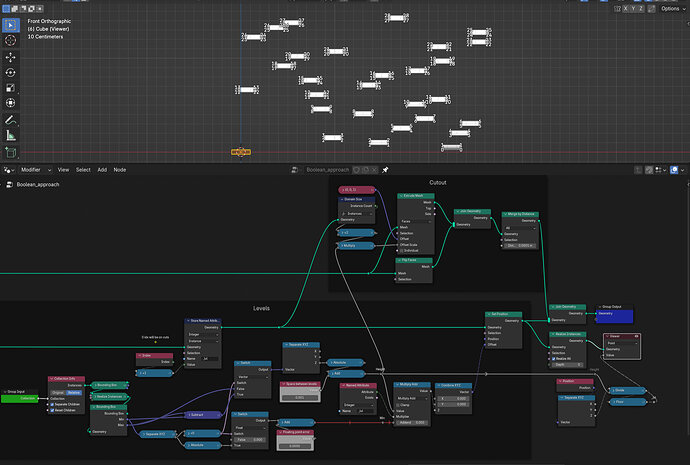Image resolution: width=690 pixels, height=465 pixels.
Task: Expand the collapsed Subtract node
Action: (190, 414)
